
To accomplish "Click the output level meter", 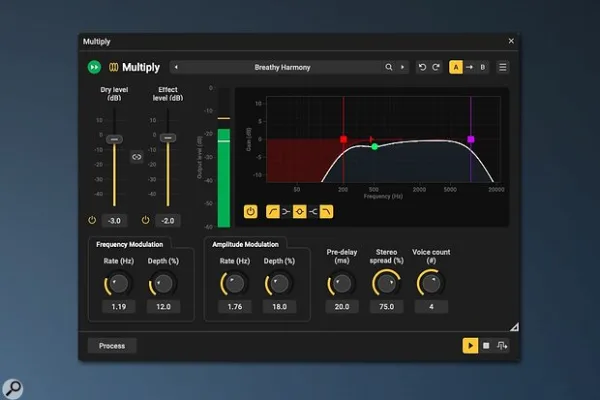I will click(224, 158).
